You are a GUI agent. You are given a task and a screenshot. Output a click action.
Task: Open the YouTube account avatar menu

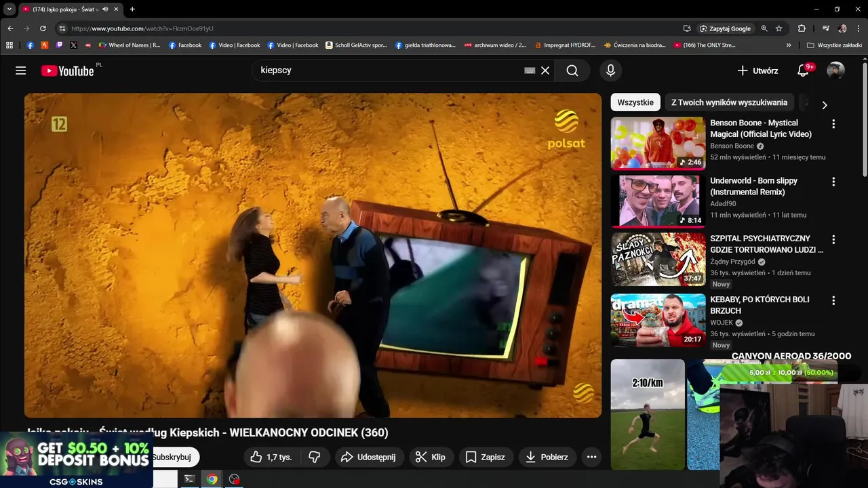click(836, 70)
